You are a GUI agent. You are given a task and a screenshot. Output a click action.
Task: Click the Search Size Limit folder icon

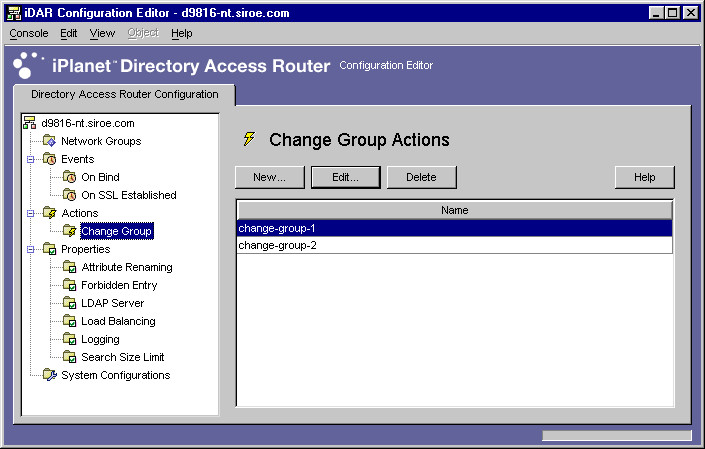tap(70, 356)
